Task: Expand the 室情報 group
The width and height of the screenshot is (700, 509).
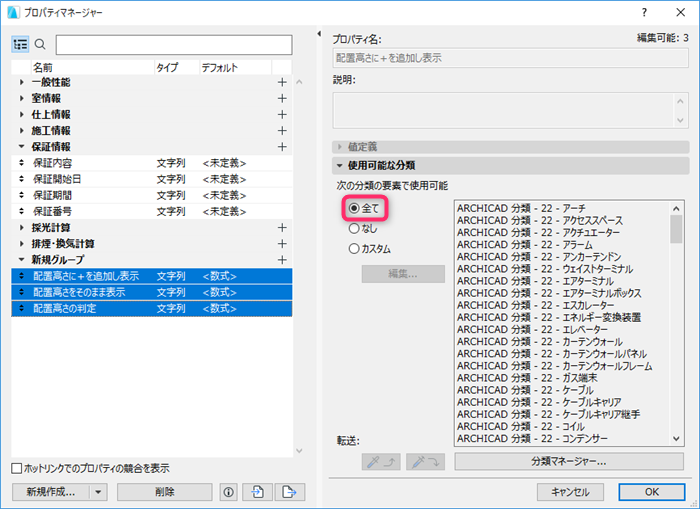Action: pos(21,98)
